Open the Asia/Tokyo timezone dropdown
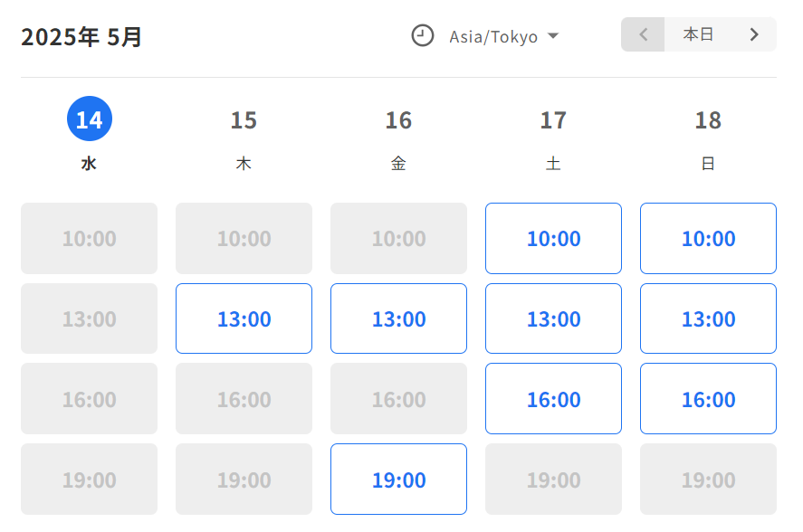The height and width of the screenshot is (532, 803). tap(493, 36)
